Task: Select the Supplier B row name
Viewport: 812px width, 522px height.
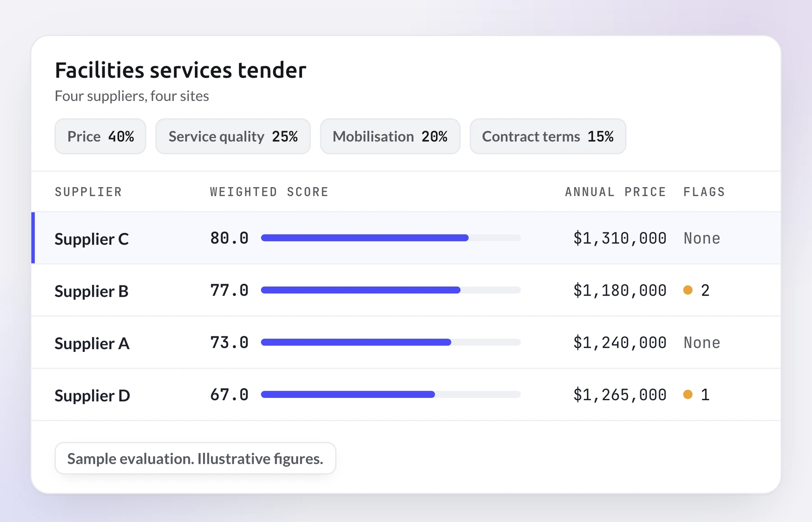Action: point(92,291)
